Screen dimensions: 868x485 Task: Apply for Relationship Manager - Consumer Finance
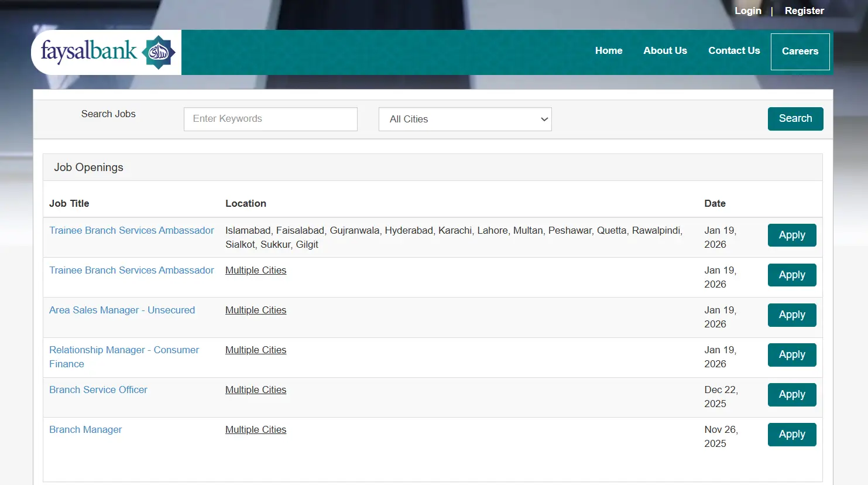[x=791, y=355]
